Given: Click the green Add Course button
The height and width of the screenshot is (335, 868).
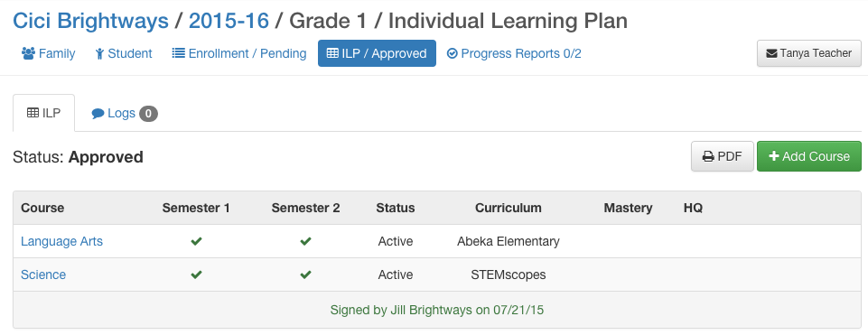Looking at the screenshot, I should [808, 156].
